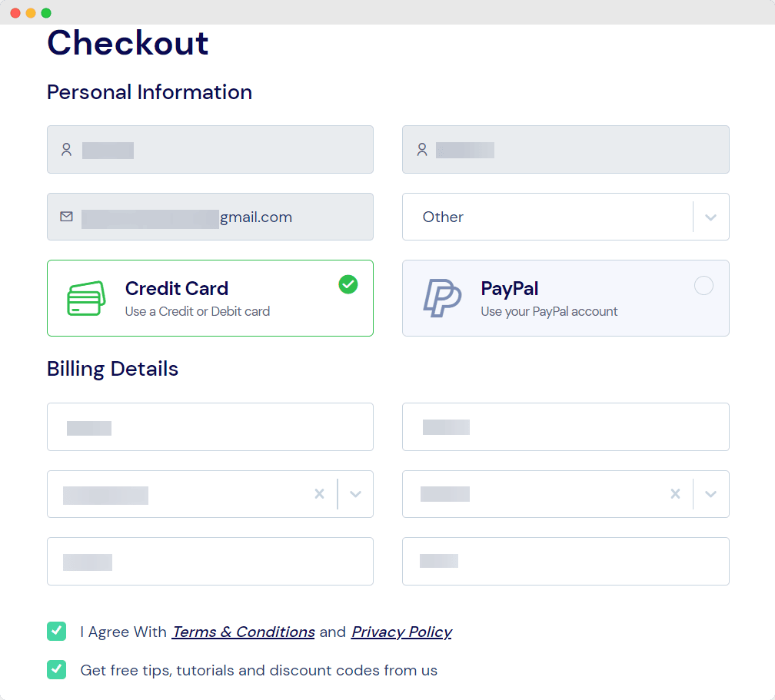Viewport: 775px width, 700px height.
Task: Clear the right billing dropdown with the X
Action: click(675, 494)
